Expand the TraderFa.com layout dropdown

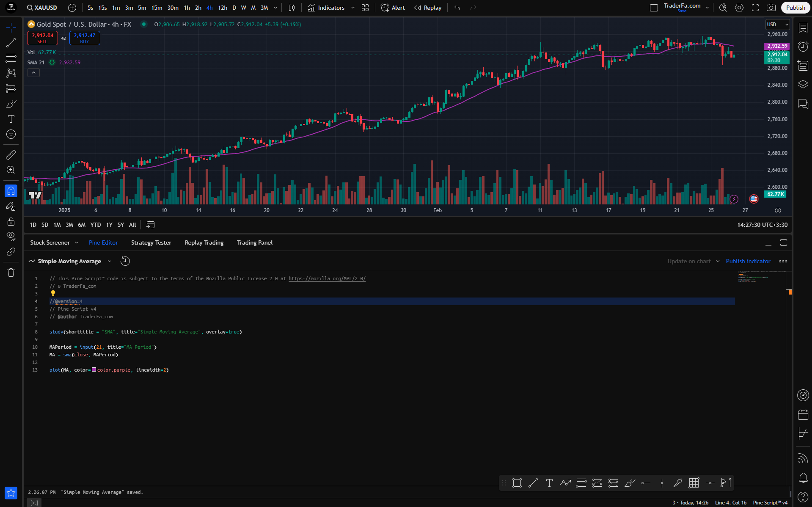click(707, 8)
